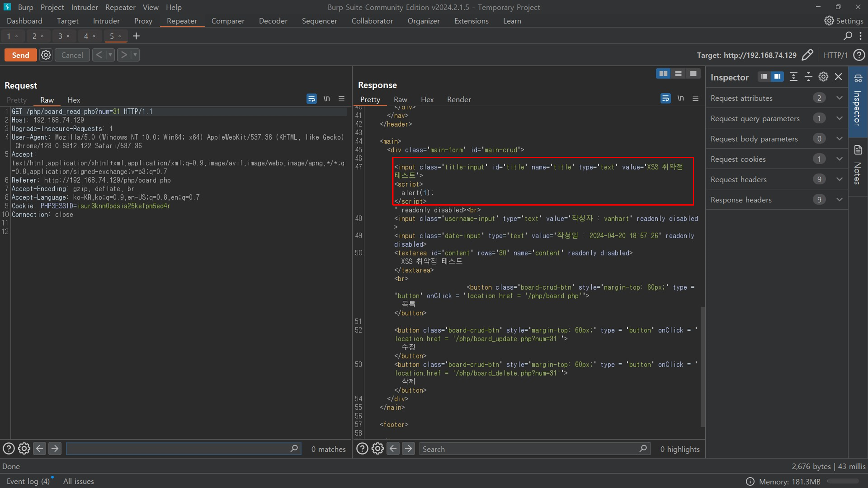Open response search help icon
Viewport: 868px width, 488px height.
click(x=362, y=449)
